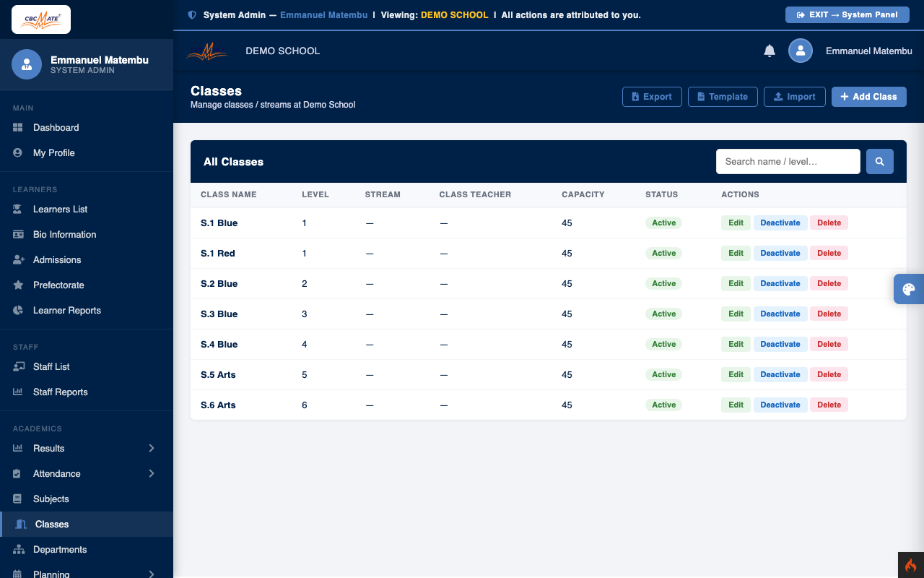Screen dimensions: 924x578
Task: Click the Active status badge for S.3 Blue
Action: [x=663, y=314]
